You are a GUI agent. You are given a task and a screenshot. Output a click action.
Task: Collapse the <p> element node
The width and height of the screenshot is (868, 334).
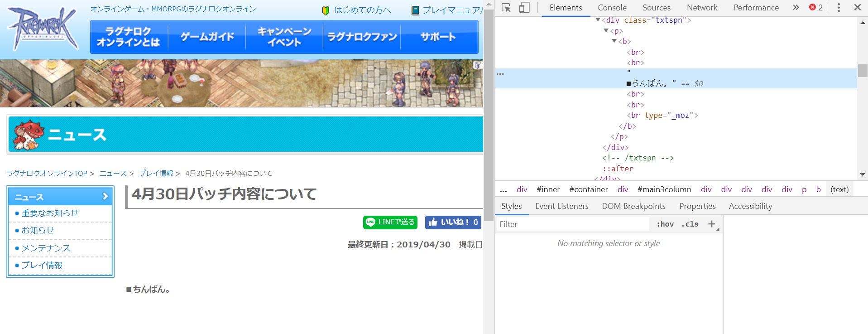point(606,30)
